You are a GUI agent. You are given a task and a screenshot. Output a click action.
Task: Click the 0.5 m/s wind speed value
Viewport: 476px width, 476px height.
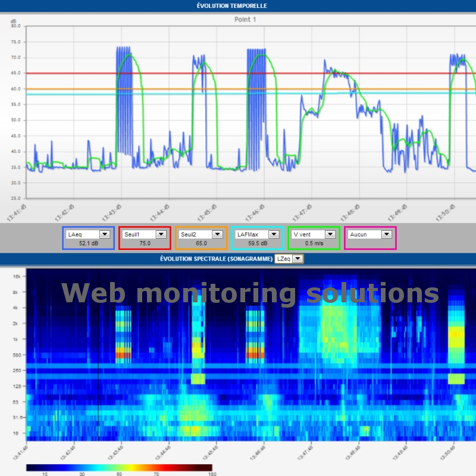313,243
